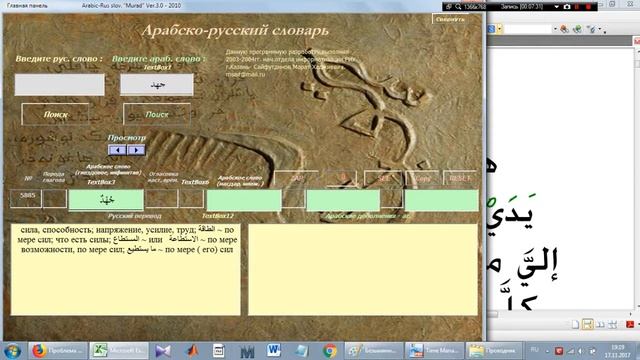Open Google Chrome from taskbar

[330, 351]
